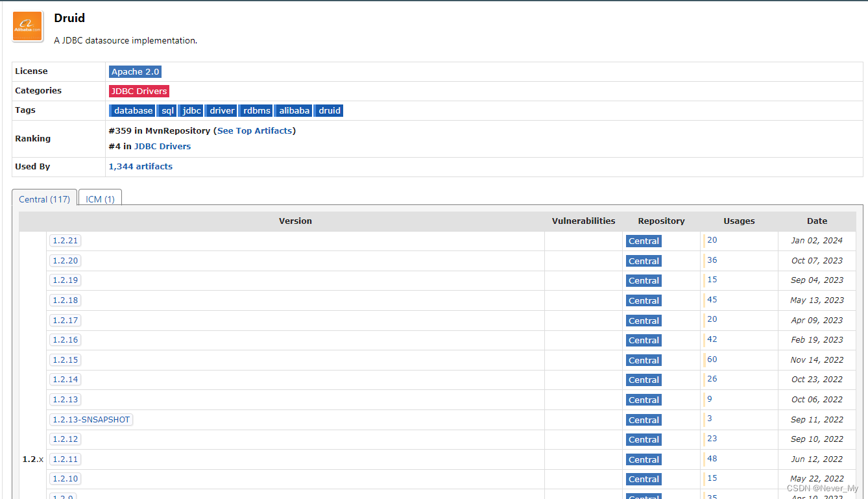Open usages count 15 for 1.2.19
Viewport: 868px width, 499px height.
[712, 280]
